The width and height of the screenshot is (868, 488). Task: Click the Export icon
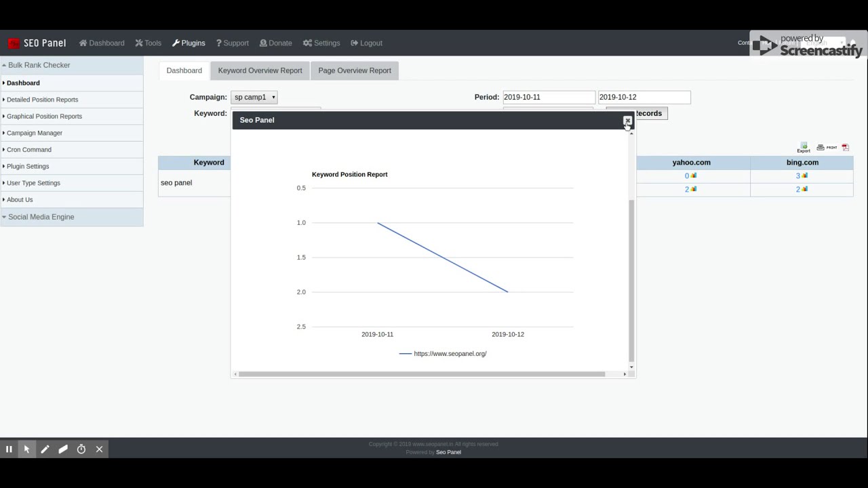coord(804,148)
